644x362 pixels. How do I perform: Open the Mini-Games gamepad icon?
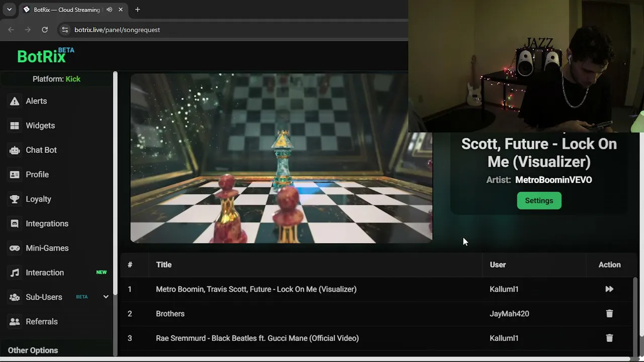[x=15, y=248]
